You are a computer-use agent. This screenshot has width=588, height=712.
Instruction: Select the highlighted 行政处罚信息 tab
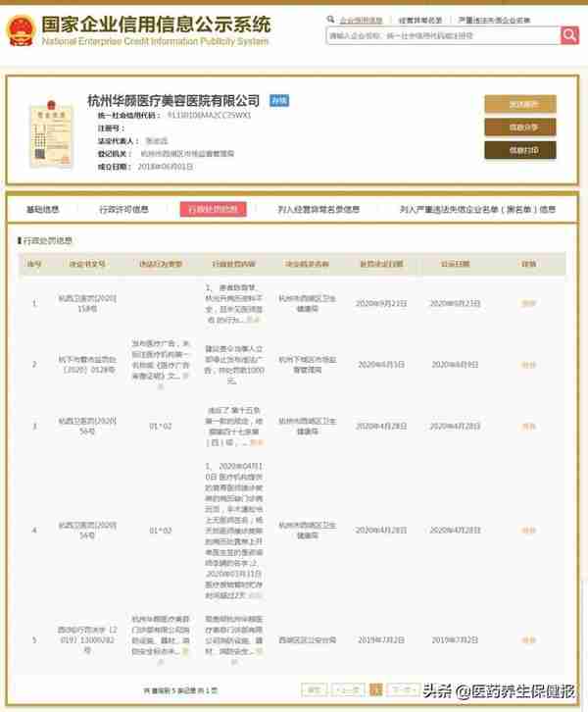[214, 209]
